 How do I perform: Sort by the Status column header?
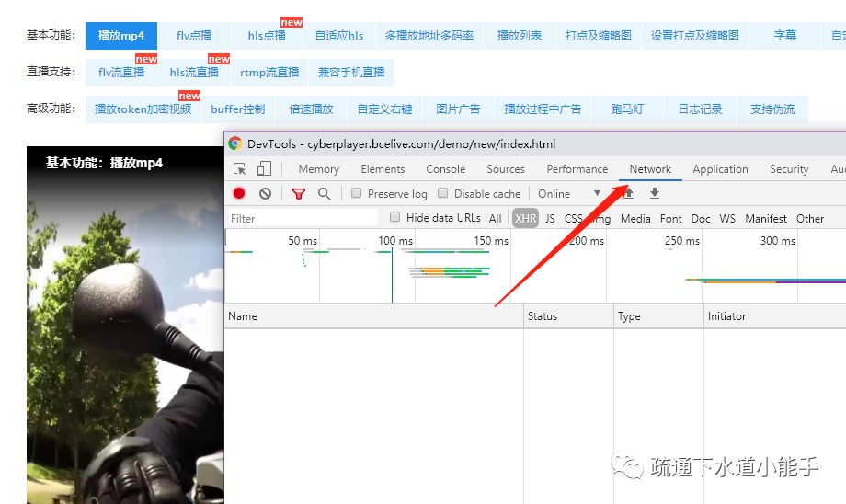568,316
